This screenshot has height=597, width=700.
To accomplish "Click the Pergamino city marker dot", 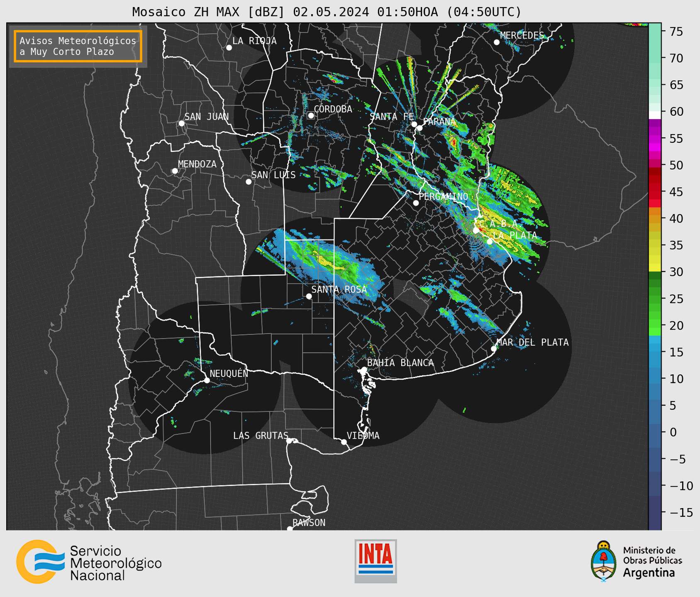I will pos(416,203).
